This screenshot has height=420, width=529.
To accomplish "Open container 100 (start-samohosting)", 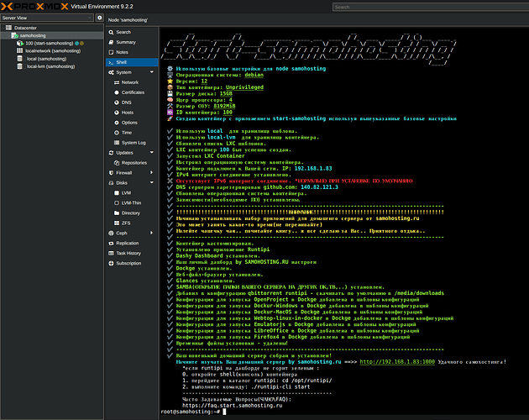I will coord(50,43).
